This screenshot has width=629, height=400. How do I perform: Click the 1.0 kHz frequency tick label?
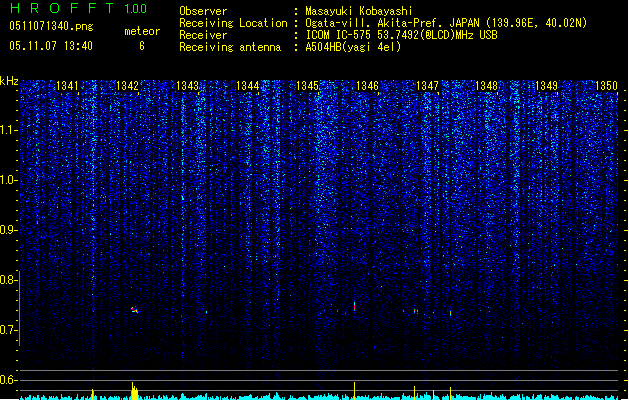pyautogui.click(x=8, y=180)
